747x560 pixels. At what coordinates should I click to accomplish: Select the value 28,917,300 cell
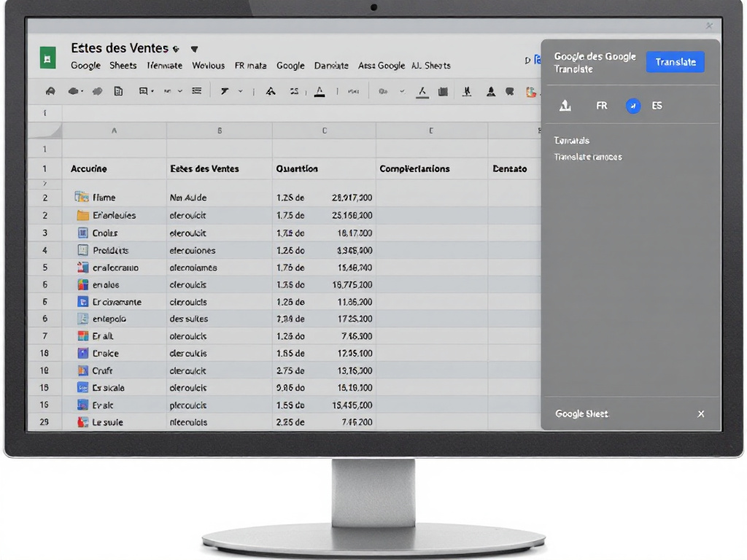coord(352,197)
